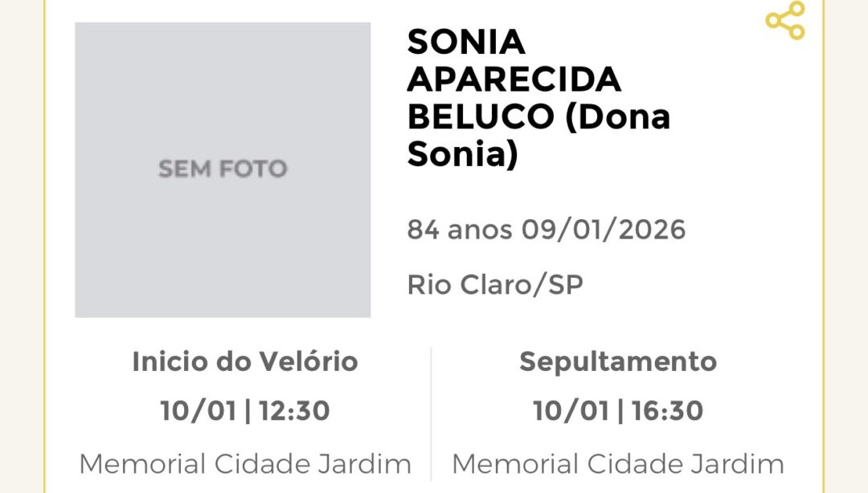Click the "Inicio do Velório" label

[245, 362]
